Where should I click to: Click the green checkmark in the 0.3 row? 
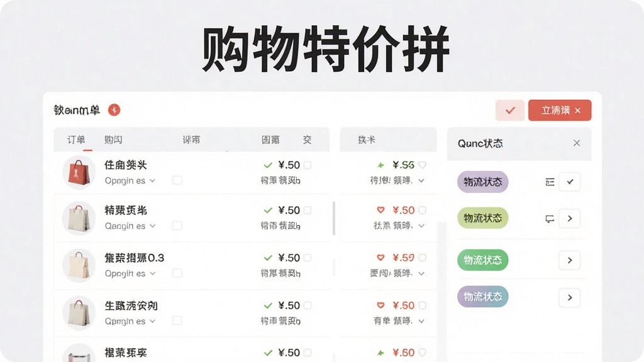[x=268, y=258]
